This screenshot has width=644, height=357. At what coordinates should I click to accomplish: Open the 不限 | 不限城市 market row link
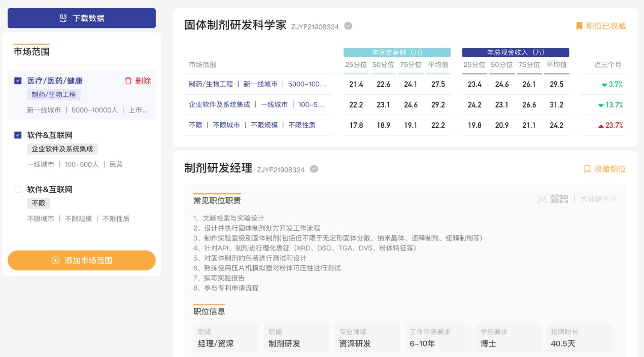(252, 125)
